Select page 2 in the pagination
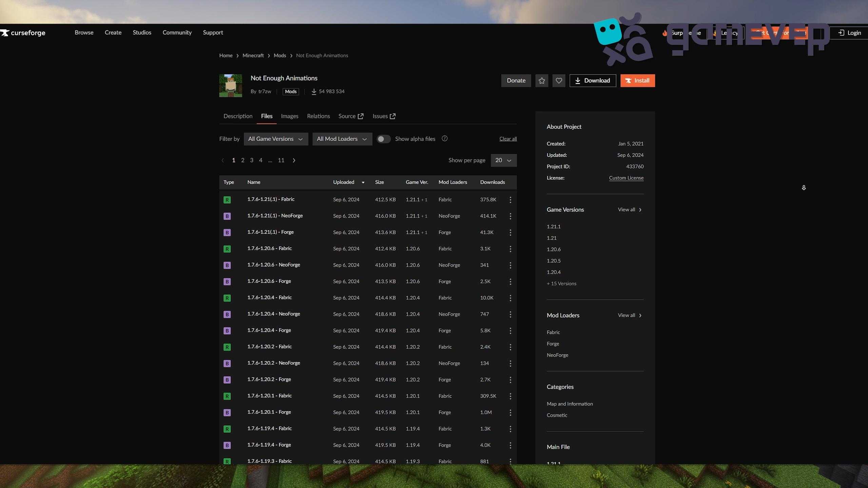 coord(242,160)
